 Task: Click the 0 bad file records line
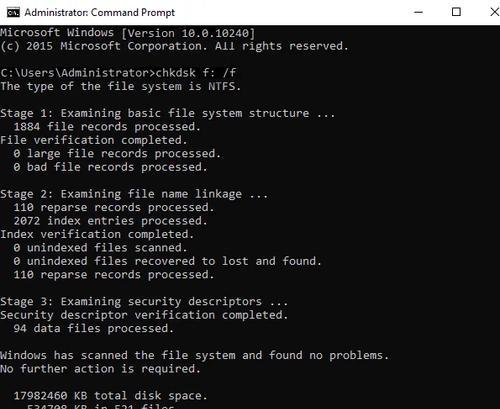(x=110, y=167)
